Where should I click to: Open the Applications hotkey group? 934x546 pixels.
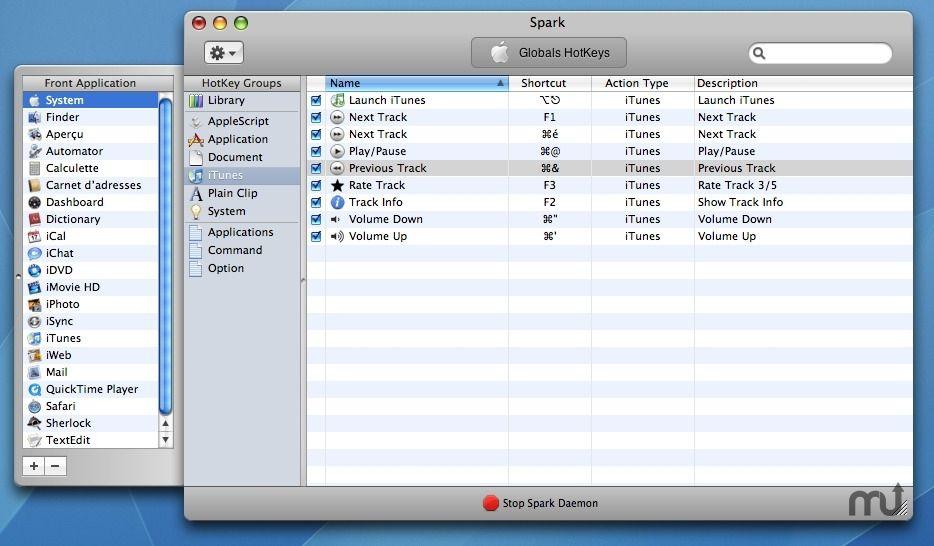point(242,232)
